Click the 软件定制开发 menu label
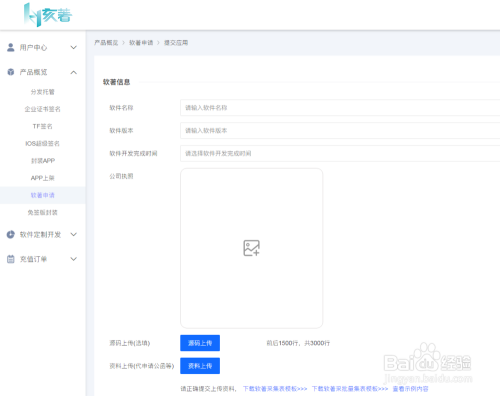The image size is (500, 396). (40, 234)
